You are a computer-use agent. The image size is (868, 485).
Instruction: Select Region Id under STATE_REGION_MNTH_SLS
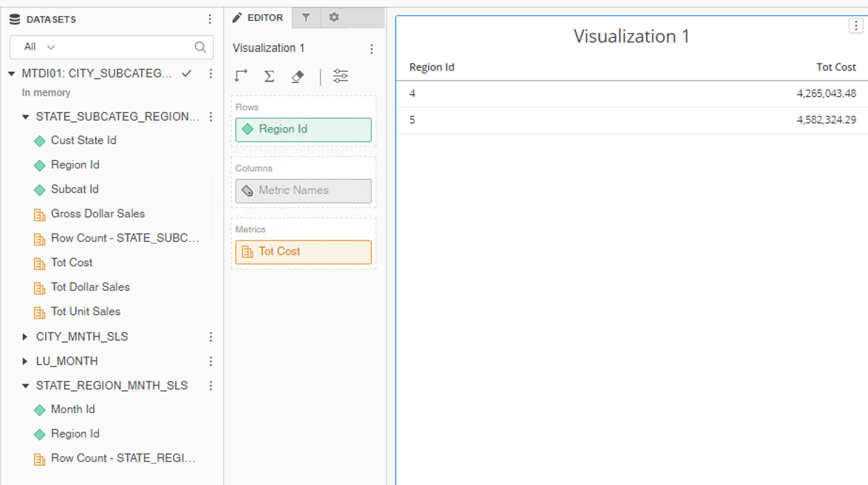[x=75, y=434]
